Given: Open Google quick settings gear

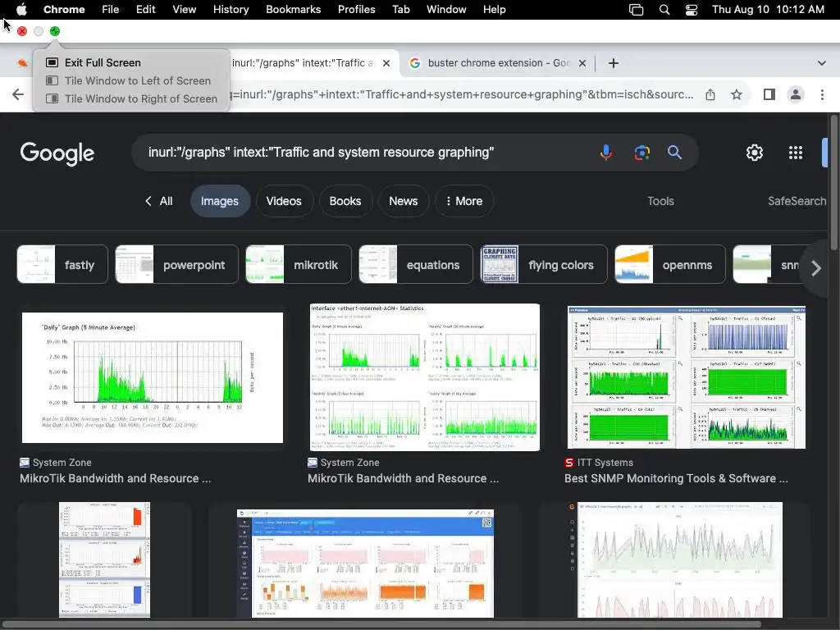Looking at the screenshot, I should point(755,153).
